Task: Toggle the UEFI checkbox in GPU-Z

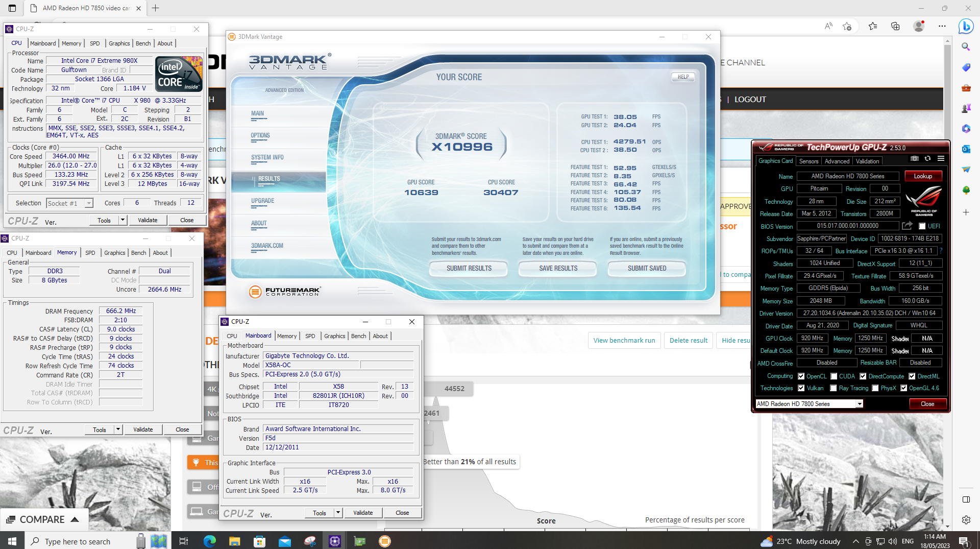Action: pos(922,226)
